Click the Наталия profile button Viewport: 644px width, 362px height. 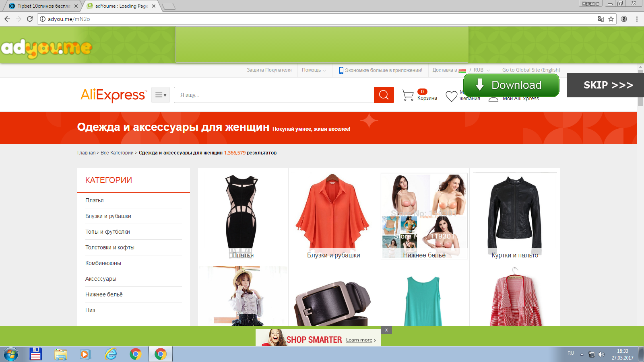pos(590,4)
